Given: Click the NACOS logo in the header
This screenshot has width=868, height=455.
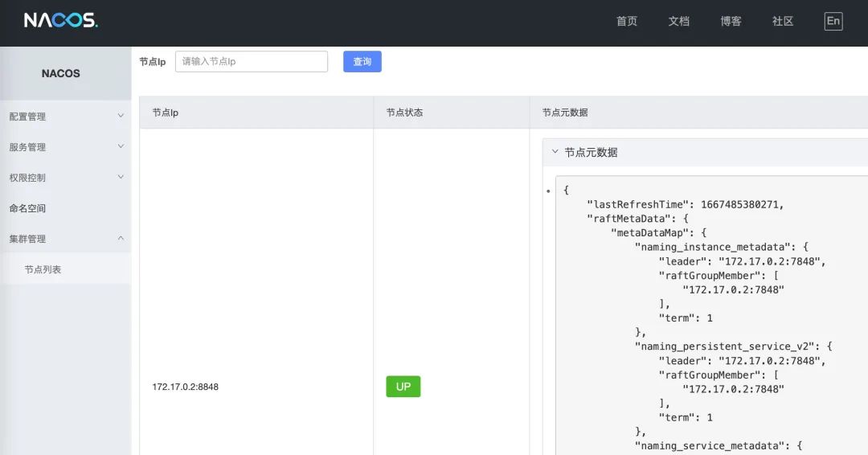Looking at the screenshot, I should tap(61, 20).
